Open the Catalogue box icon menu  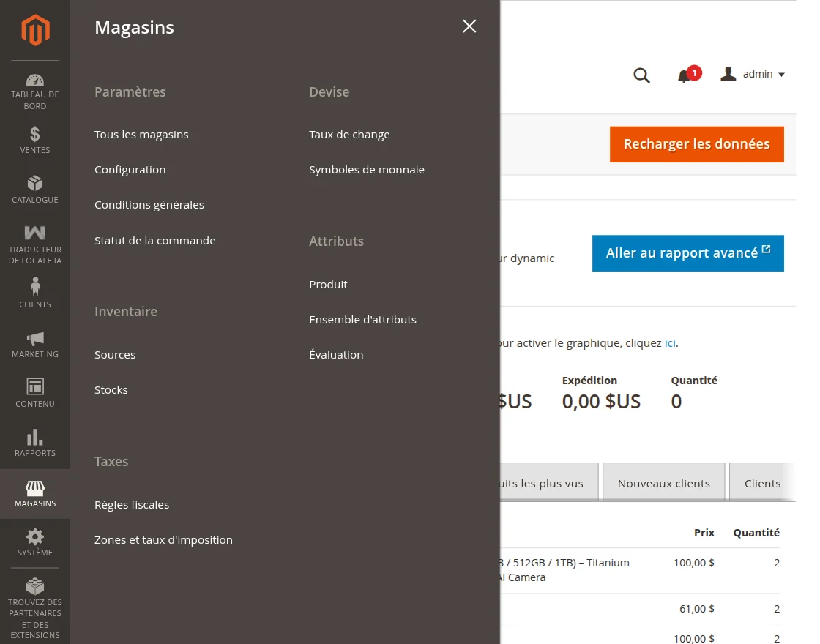point(35,183)
